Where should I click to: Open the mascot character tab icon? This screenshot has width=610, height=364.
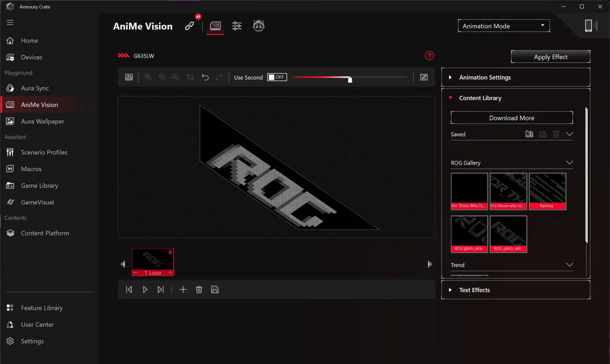(259, 26)
